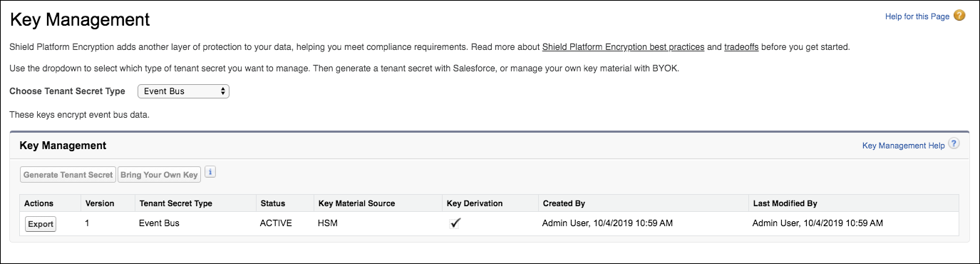Click the Last Modified By Admin User timestamp
Image resolution: width=980 pixels, height=264 pixels.
[x=817, y=223]
